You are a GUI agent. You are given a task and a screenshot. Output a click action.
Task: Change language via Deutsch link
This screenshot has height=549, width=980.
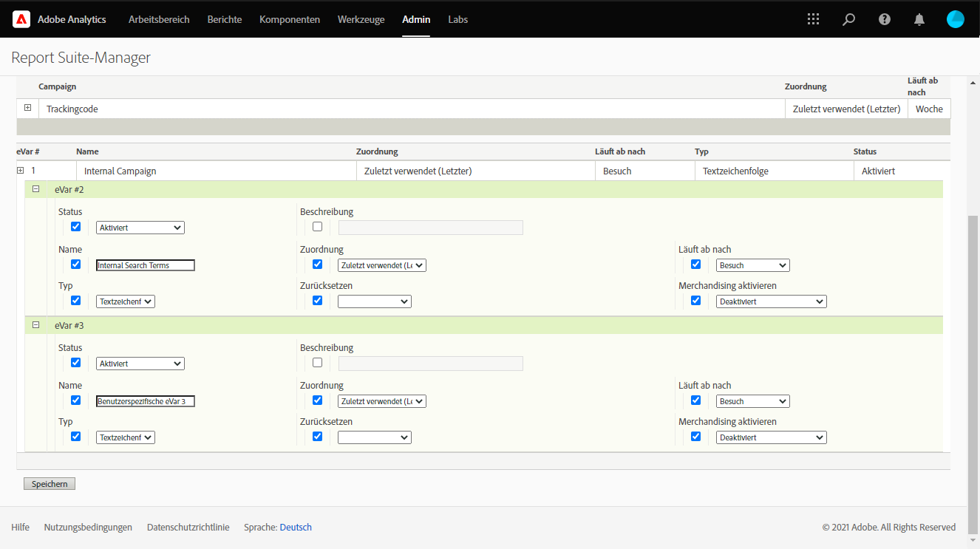[x=296, y=528]
